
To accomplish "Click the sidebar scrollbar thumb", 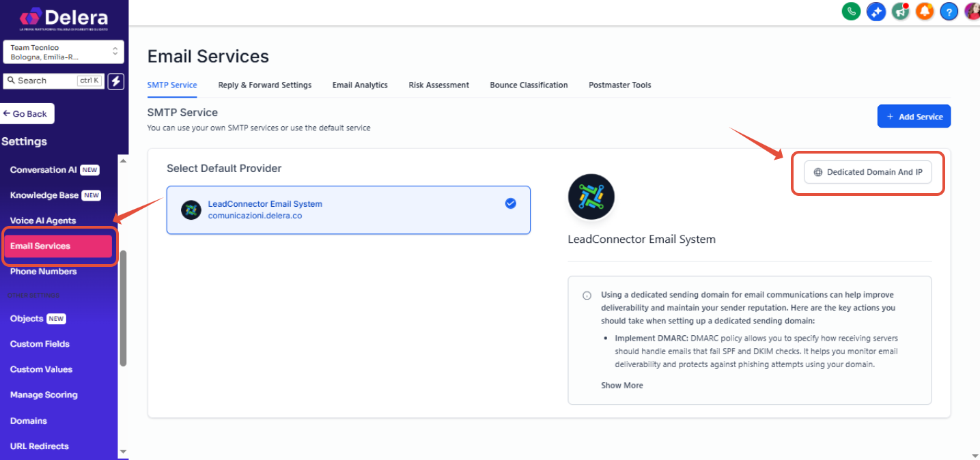I will (x=123, y=308).
